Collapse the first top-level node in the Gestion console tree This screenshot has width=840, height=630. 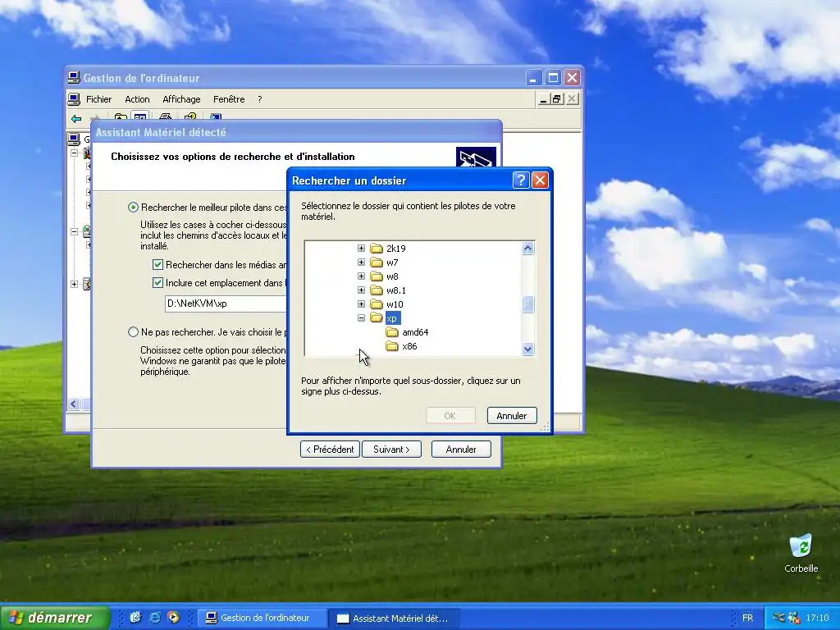[74, 153]
